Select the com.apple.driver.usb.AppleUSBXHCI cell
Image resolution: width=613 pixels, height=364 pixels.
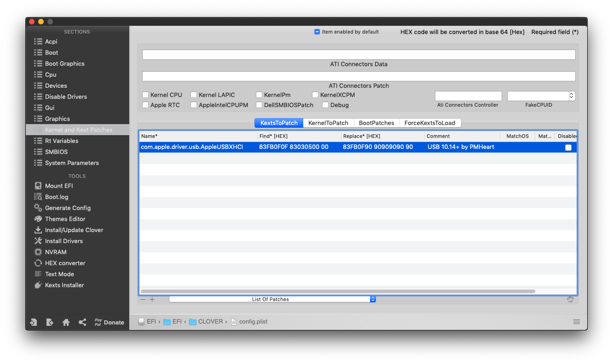point(198,147)
